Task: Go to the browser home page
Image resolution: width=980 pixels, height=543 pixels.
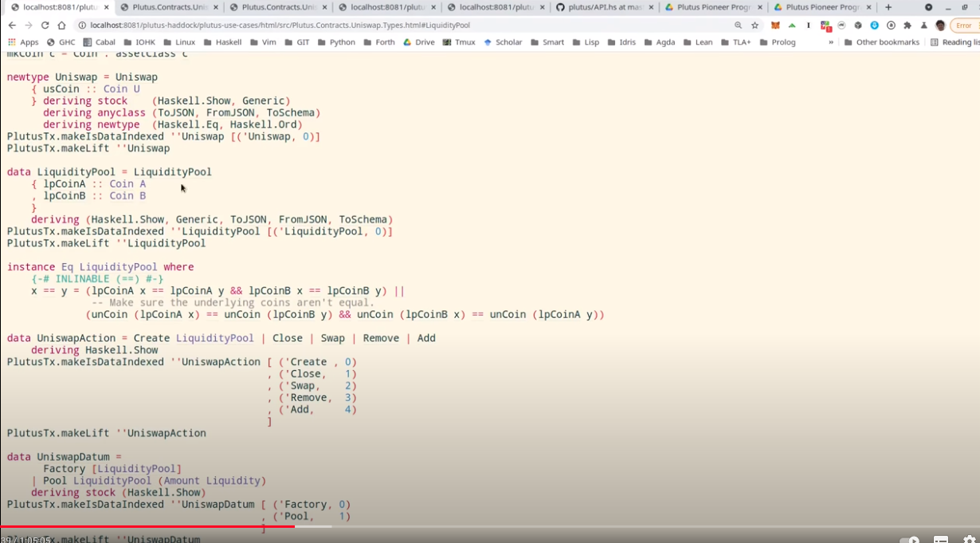Action: (61, 26)
